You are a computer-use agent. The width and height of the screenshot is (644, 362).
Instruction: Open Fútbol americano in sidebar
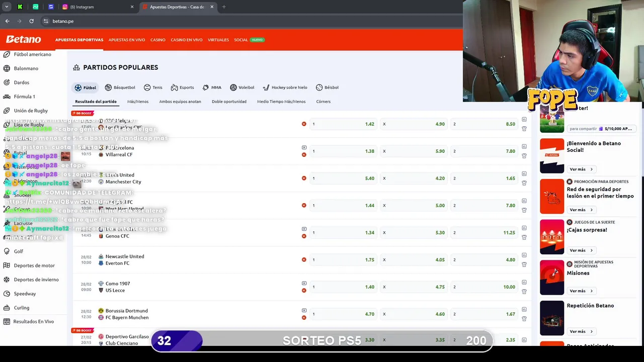pos(32,54)
